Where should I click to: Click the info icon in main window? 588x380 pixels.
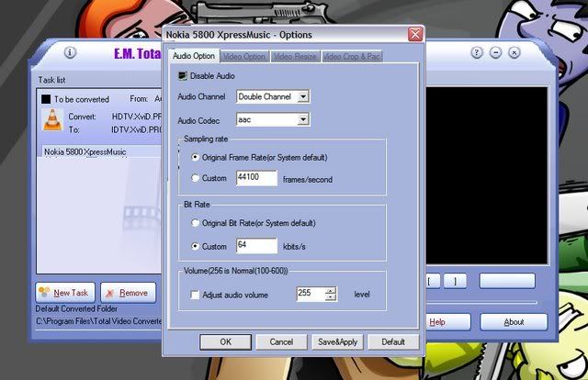(x=70, y=52)
